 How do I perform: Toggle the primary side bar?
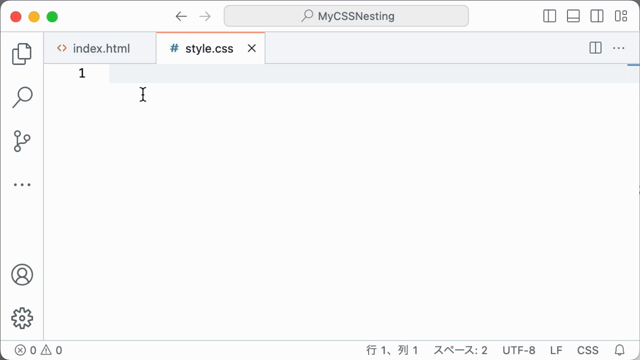[x=550, y=16]
